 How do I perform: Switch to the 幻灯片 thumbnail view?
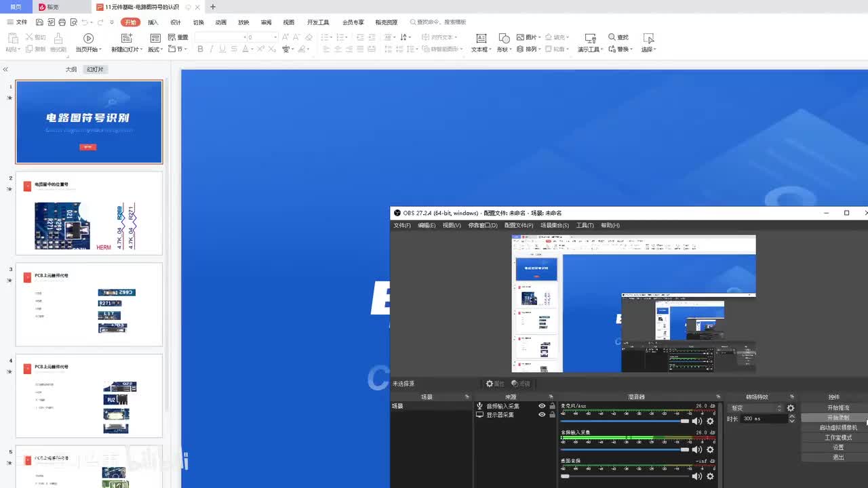[x=95, y=70]
